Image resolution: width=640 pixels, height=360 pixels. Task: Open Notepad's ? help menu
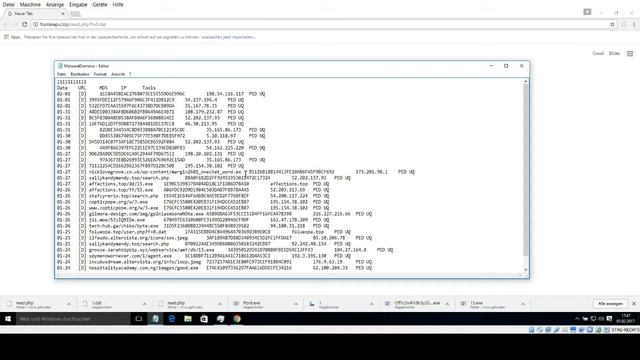pyautogui.click(x=130, y=74)
